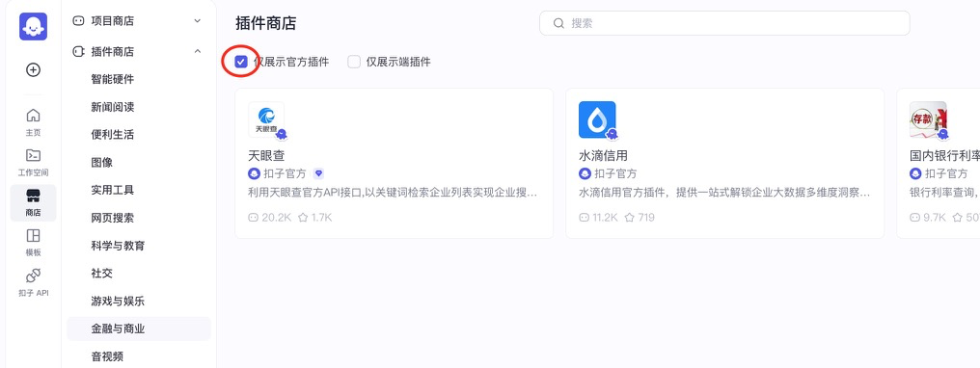Check 仅展示端插件 checkbox
980x368 pixels.
coord(354,62)
